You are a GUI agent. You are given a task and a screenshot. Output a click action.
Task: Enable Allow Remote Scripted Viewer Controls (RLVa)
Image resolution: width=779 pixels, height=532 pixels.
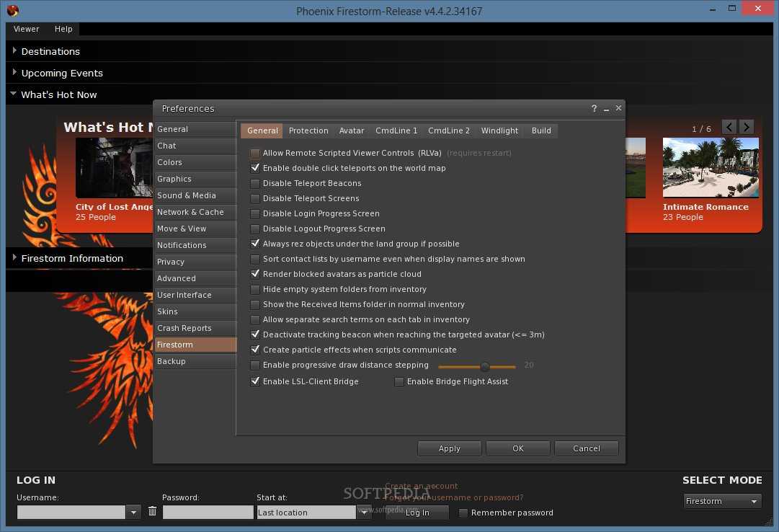tap(255, 153)
